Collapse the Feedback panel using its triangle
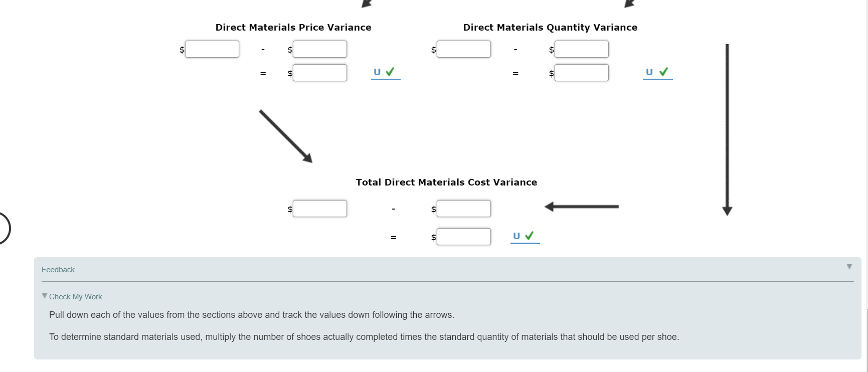The image size is (868, 372). click(x=849, y=266)
